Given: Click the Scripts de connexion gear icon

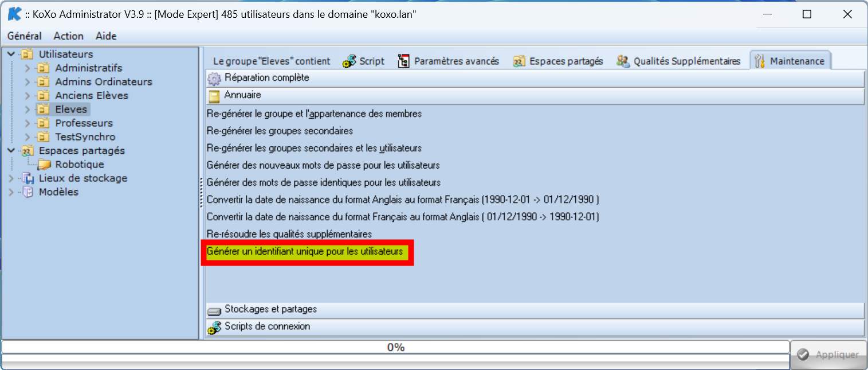Looking at the screenshot, I should pos(214,328).
